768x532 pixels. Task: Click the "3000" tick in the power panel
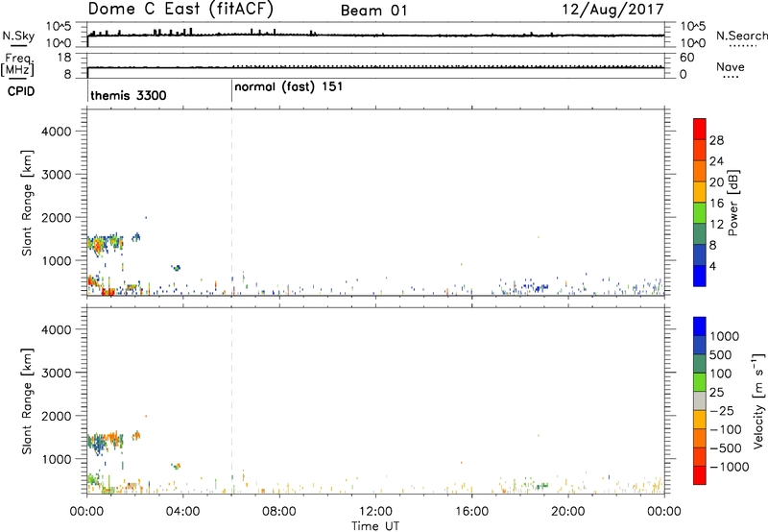coord(57,175)
